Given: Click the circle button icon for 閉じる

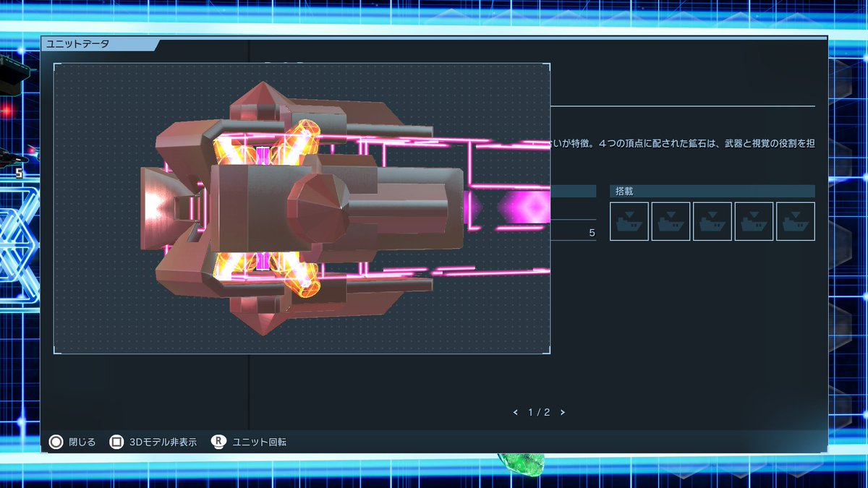Looking at the screenshot, I should click(x=56, y=442).
